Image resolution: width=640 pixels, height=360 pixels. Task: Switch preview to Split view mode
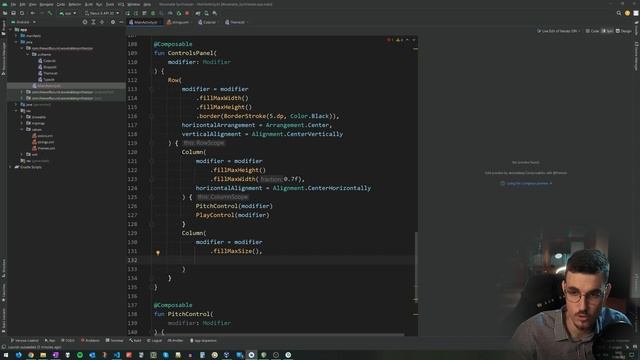click(x=607, y=31)
